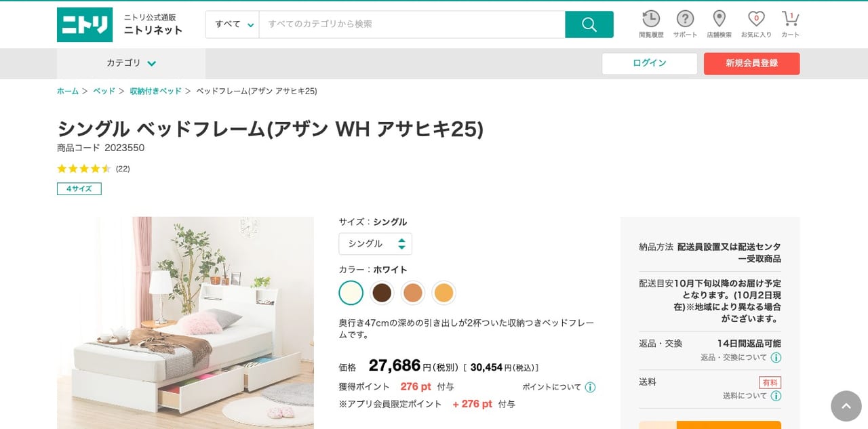
Task: Click the search magnifying glass icon
Action: coord(589,24)
